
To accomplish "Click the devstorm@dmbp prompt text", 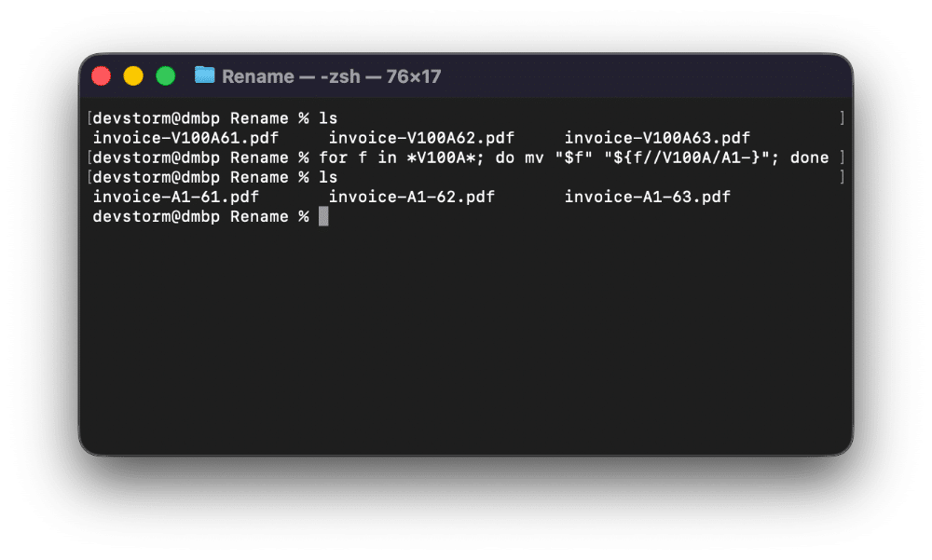I will pos(158,215).
